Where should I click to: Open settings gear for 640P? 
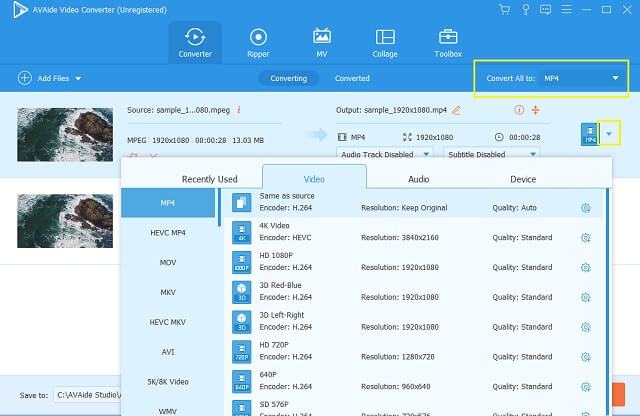pos(586,387)
